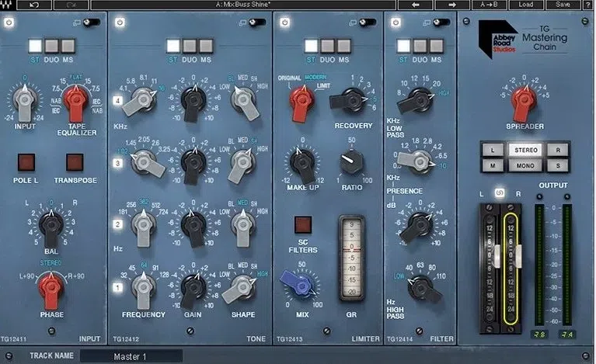Click the LOW PASS KHz knob

pos(419,100)
